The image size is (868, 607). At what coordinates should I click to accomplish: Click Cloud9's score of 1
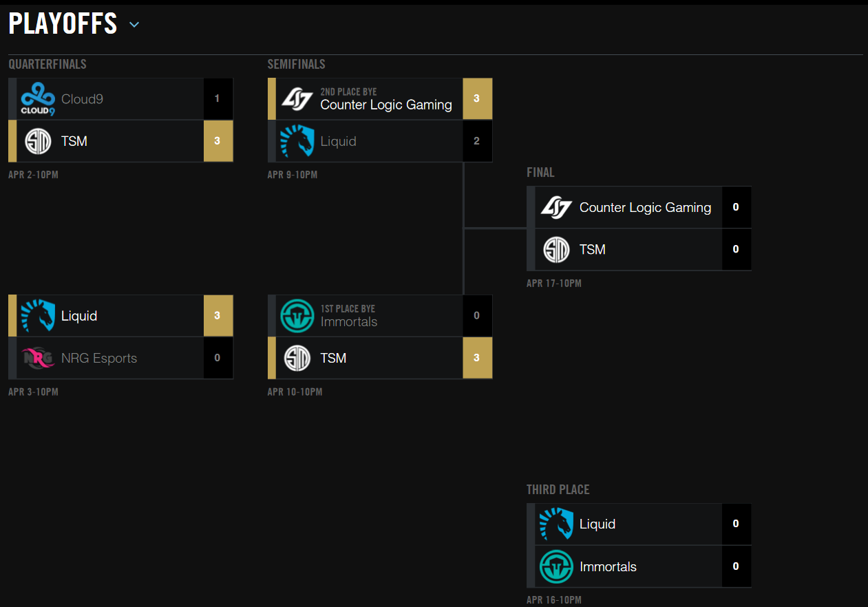pyautogui.click(x=218, y=98)
